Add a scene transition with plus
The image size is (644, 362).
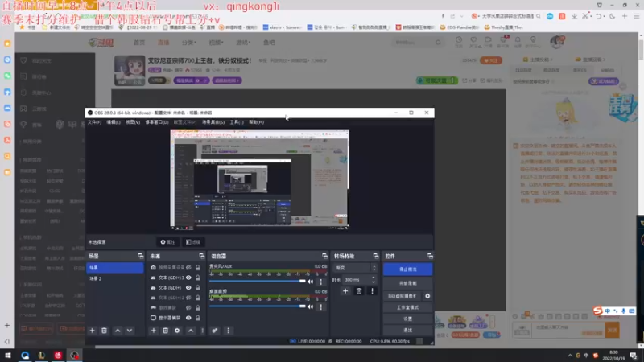click(x=345, y=291)
